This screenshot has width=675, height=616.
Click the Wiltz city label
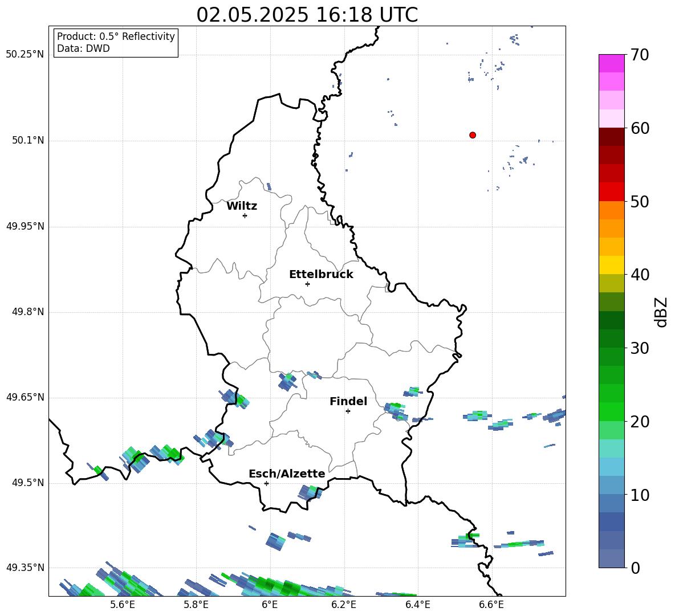(x=242, y=206)
